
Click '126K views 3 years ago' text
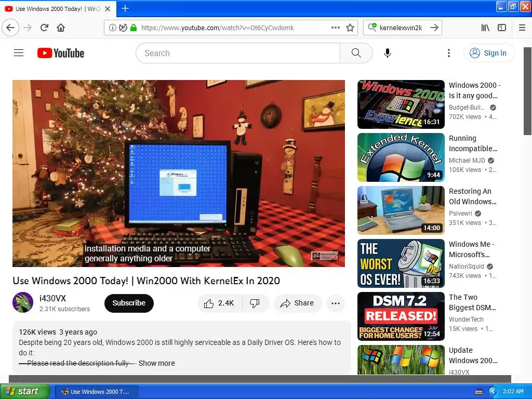(58, 332)
